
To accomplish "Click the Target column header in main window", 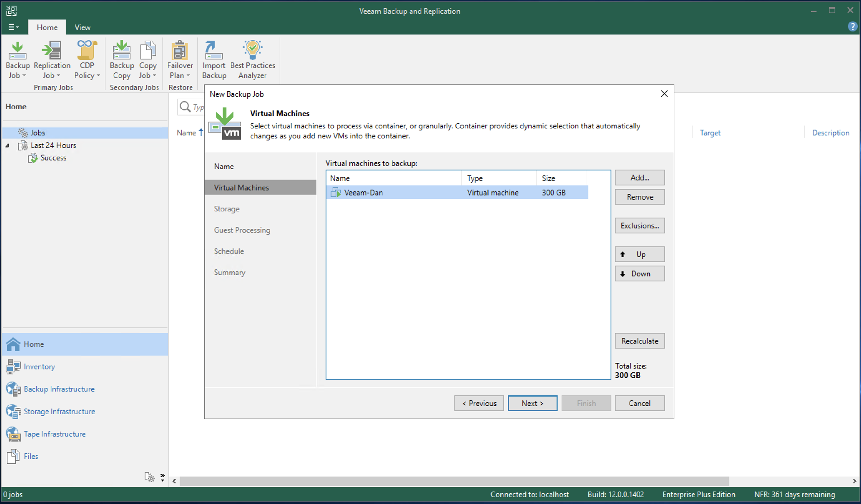I will pos(710,133).
